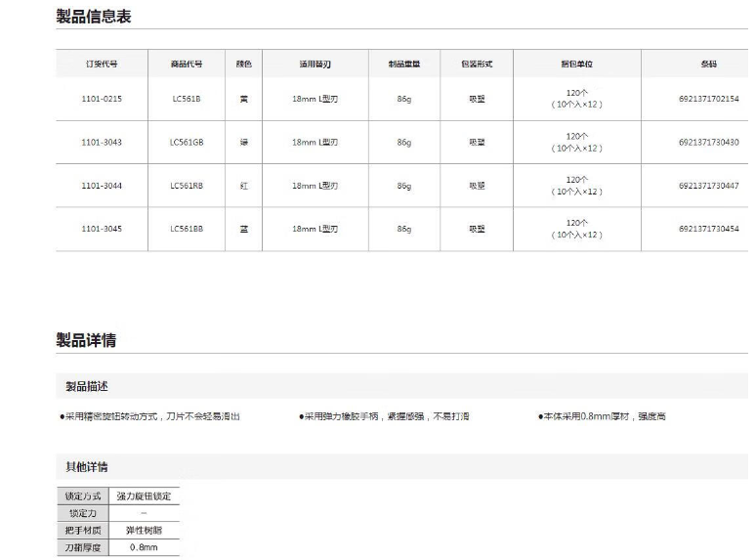Click the 弹性树脂 handle material cell
This screenshot has height=560, width=756.
(144, 530)
